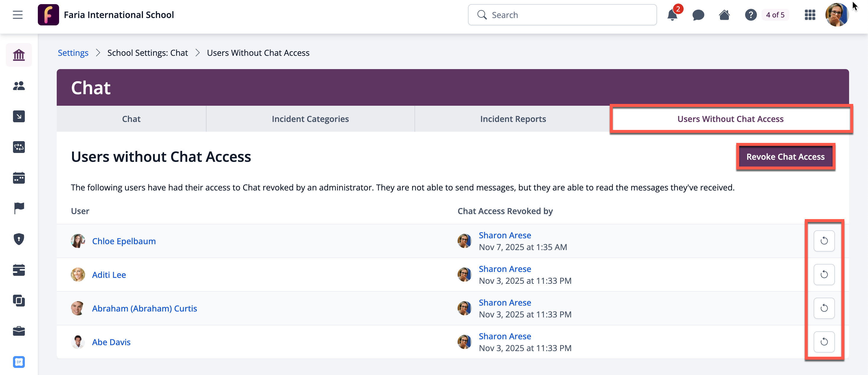Open the shield security sidebar icon
Viewport: 868px width, 375px height.
19,239
